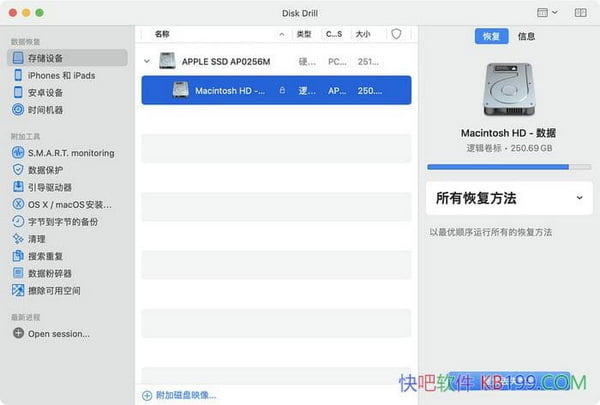Viewport: 600px width, 405px height.
Task: Open iPhones 和 iPads in sidebar
Action: (60, 75)
